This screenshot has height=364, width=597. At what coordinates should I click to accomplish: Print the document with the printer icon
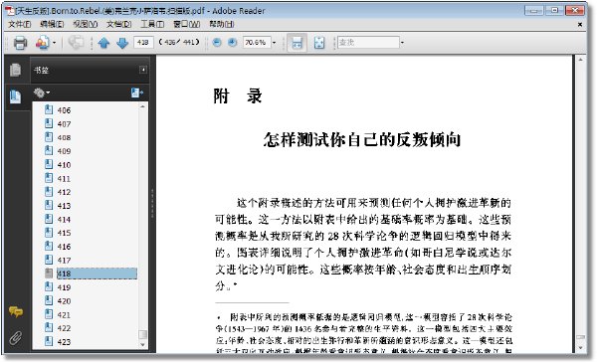coord(20,43)
